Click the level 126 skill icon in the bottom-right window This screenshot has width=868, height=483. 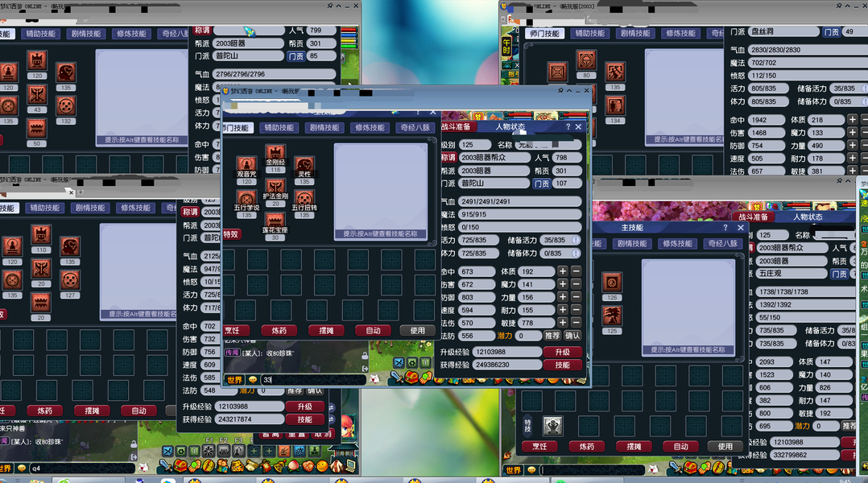[612, 283]
